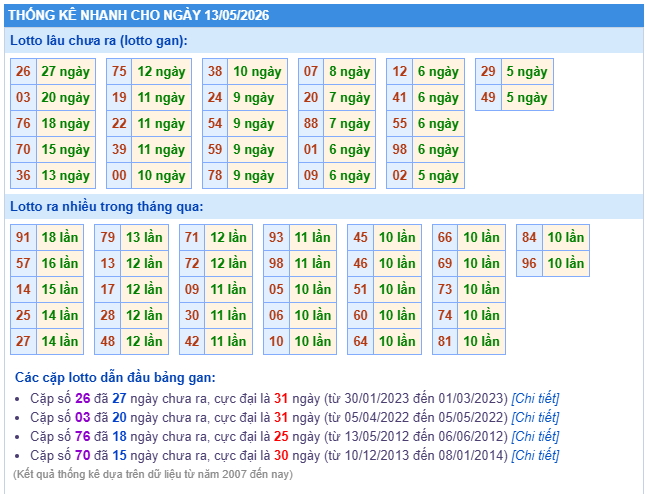Select frequent number 71 cell
Screen dimensions: 647x494
192,237
